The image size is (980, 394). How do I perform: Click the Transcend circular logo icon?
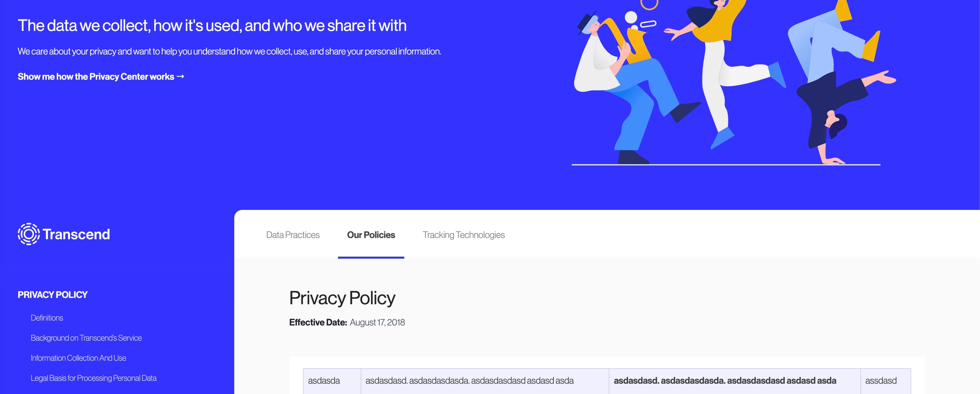point(29,234)
